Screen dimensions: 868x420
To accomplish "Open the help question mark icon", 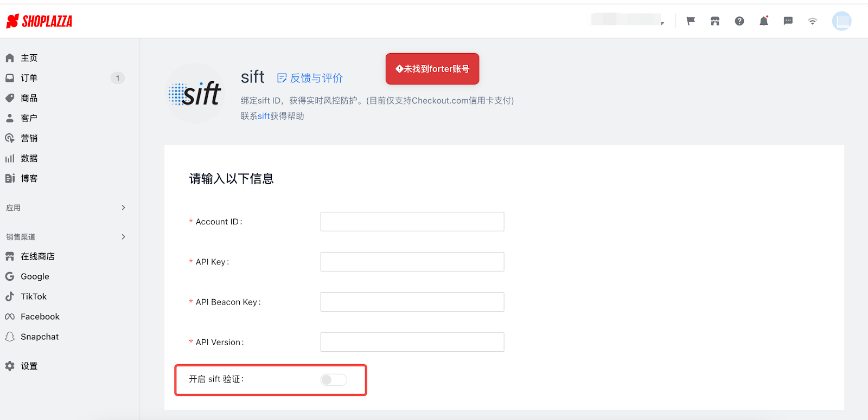I will (739, 21).
